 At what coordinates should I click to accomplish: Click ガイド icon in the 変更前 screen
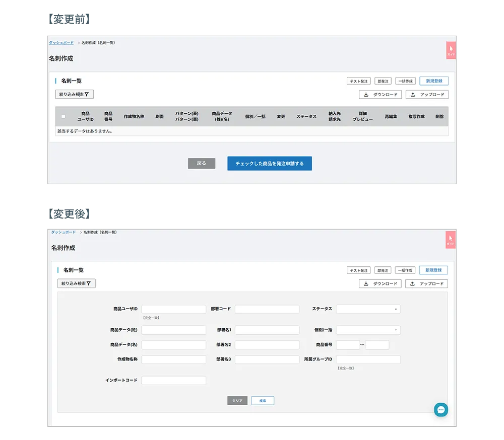451,50
